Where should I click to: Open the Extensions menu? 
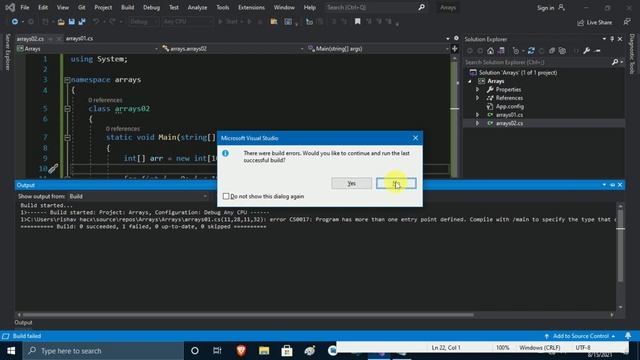pyautogui.click(x=251, y=7)
